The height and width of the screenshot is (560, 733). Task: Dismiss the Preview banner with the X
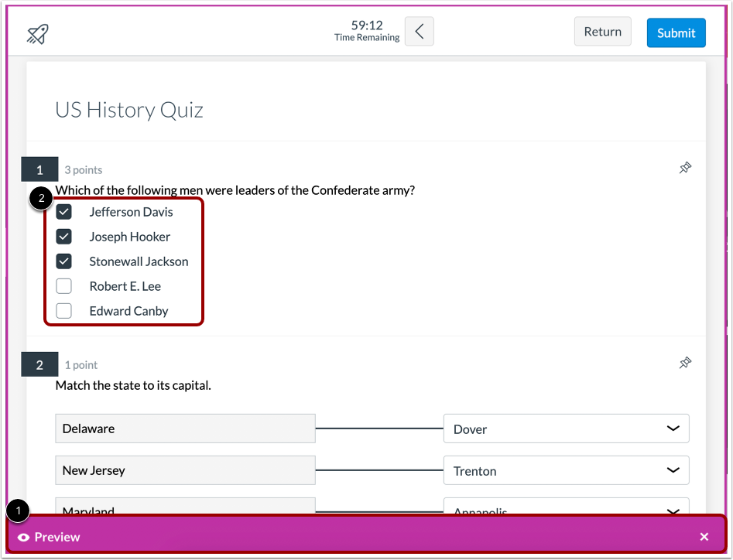(704, 536)
